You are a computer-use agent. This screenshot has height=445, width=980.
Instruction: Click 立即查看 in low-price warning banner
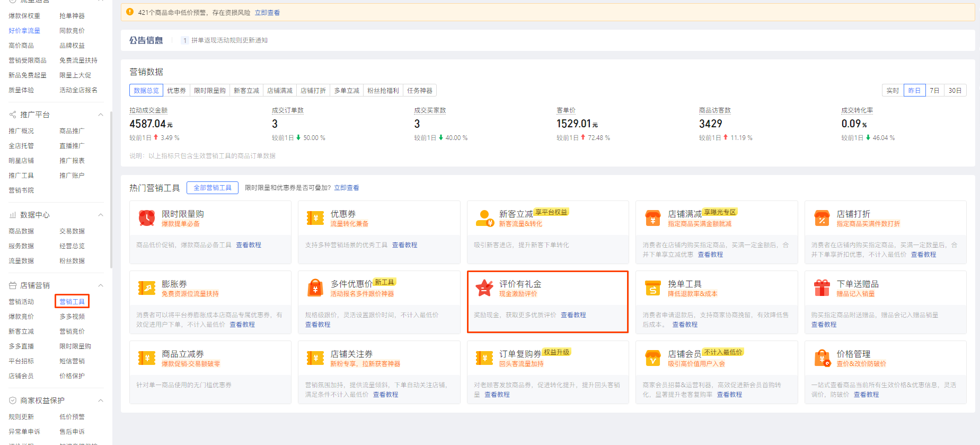pyautogui.click(x=267, y=13)
